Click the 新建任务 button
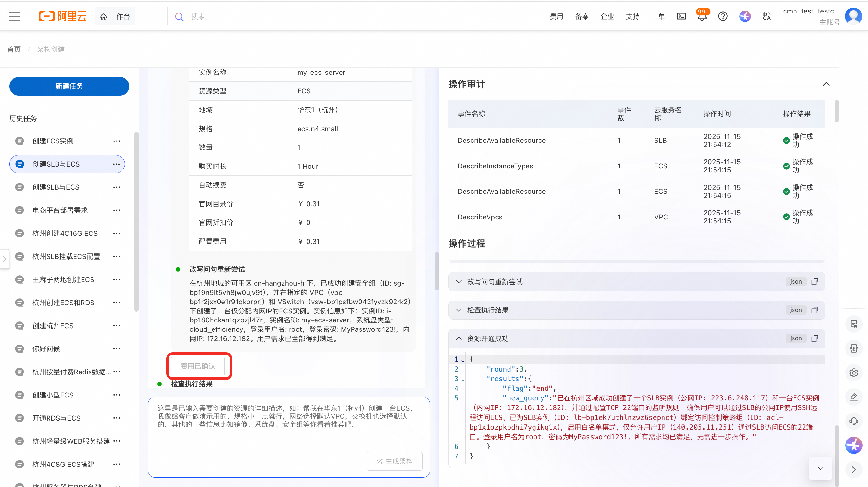 pyautogui.click(x=69, y=86)
